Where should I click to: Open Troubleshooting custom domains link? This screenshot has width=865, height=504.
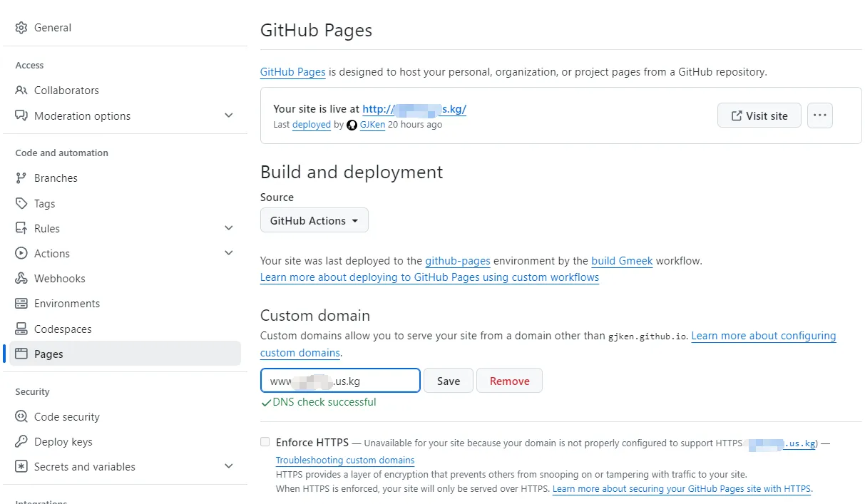(345, 461)
